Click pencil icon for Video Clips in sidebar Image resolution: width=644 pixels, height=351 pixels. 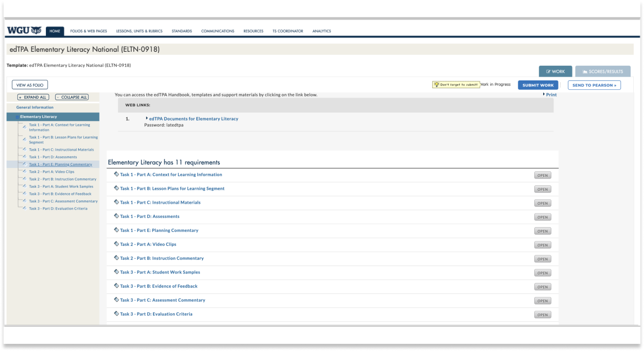point(25,171)
